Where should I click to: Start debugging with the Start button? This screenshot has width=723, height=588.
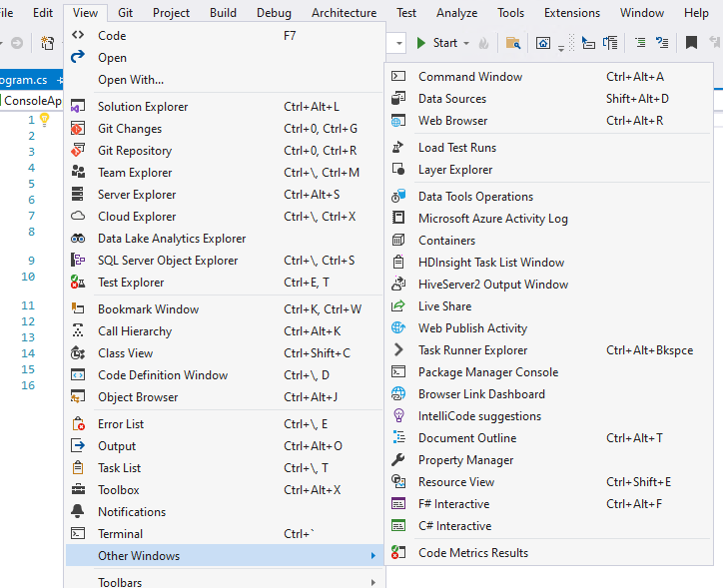436,43
